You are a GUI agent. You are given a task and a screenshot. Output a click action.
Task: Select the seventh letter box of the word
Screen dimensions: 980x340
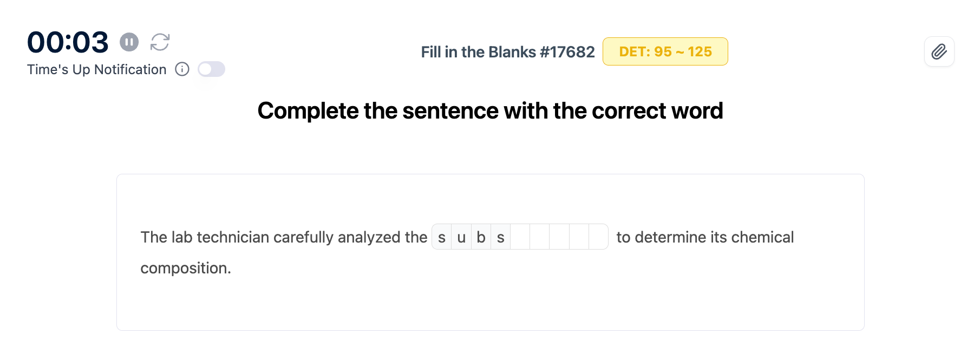tap(559, 237)
